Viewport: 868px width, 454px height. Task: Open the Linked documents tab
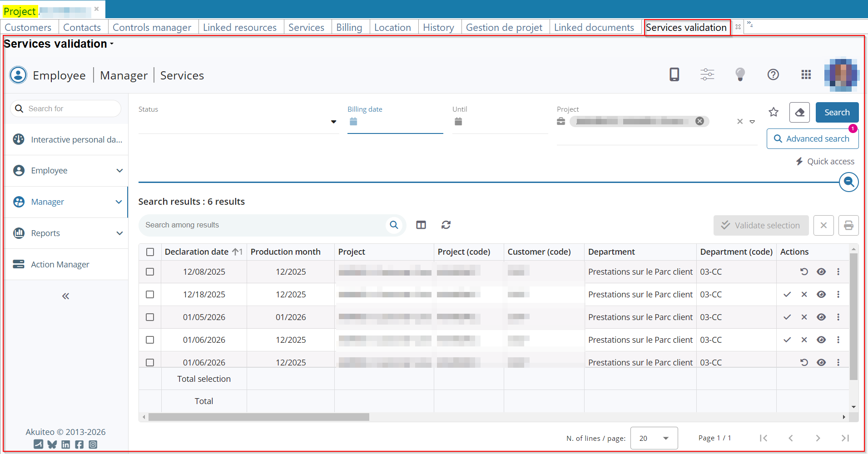594,28
